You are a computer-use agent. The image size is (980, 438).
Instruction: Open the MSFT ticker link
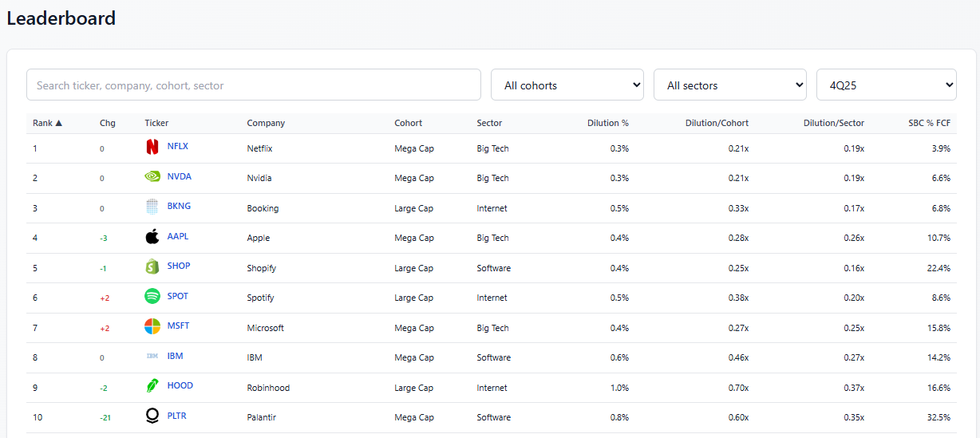(x=178, y=326)
